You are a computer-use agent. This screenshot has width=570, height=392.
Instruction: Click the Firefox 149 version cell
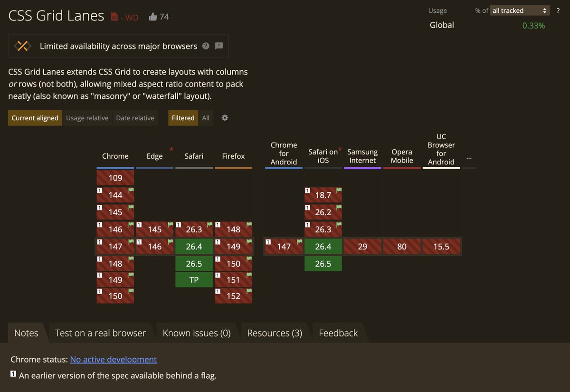click(234, 247)
